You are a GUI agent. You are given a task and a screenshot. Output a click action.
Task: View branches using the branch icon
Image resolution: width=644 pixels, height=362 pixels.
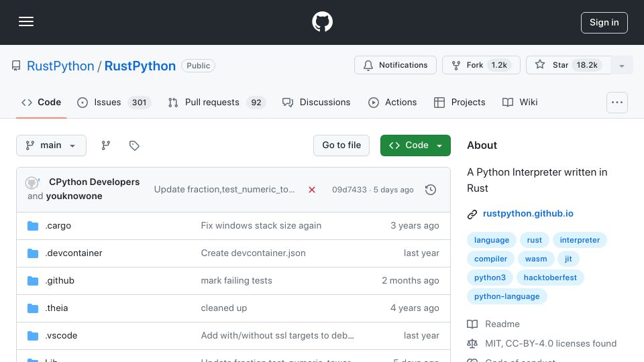pyautogui.click(x=106, y=145)
